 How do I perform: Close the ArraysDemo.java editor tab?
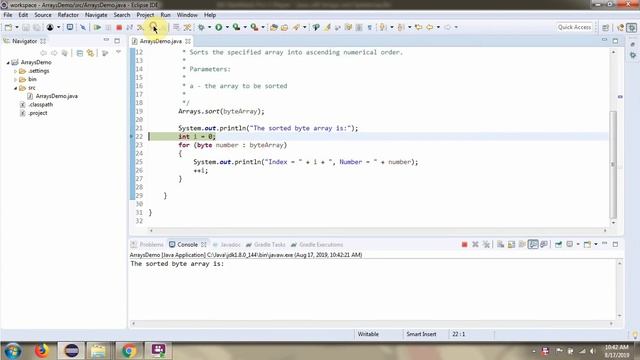tap(188, 41)
